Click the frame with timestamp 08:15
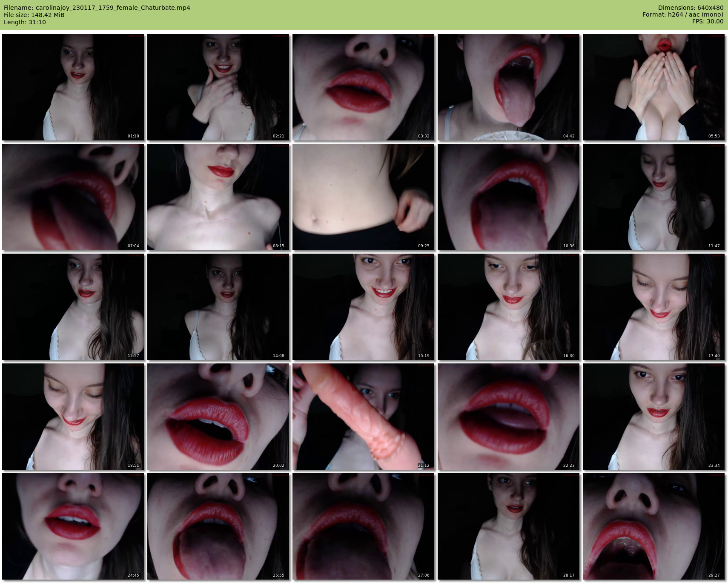Viewport: 728px width, 583px height. tap(218, 197)
